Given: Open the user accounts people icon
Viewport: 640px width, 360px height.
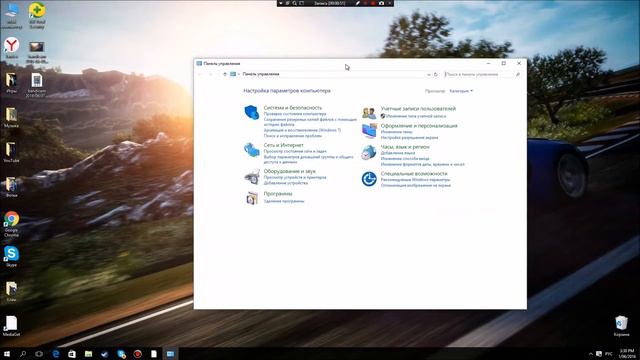Looking at the screenshot, I should (x=369, y=113).
